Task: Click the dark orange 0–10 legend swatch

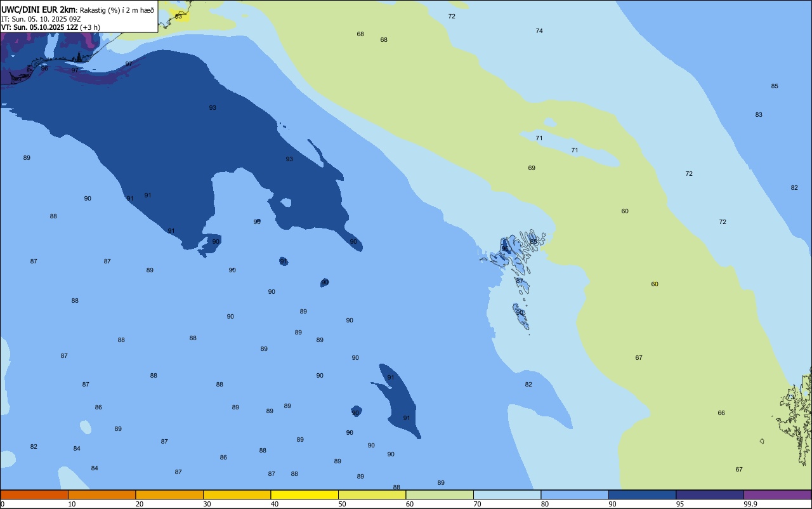Action: (x=34, y=494)
